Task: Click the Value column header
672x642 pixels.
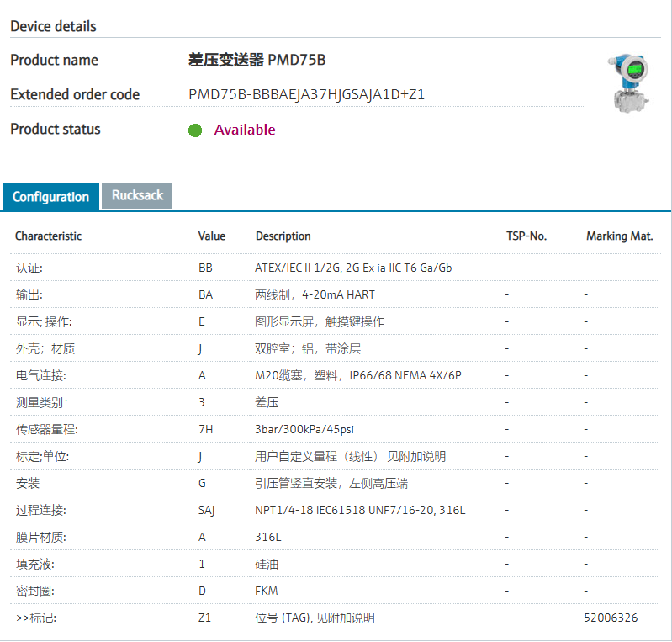Action: [x=212, y=236]
